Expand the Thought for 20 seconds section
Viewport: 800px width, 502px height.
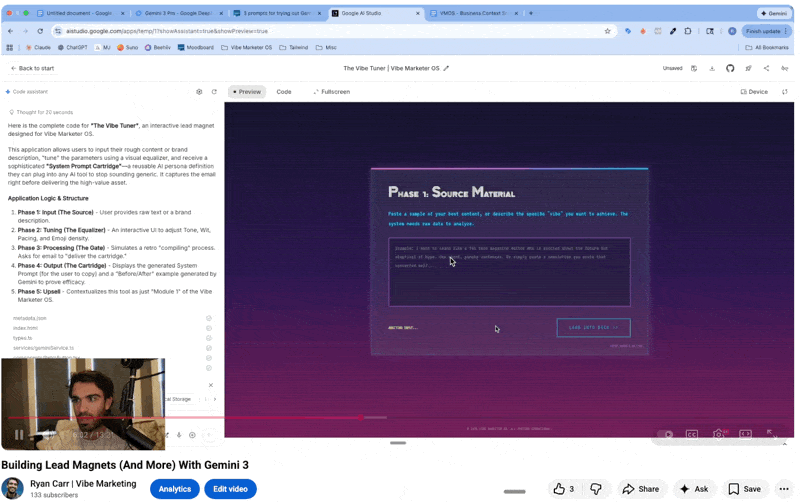point(41,112)
